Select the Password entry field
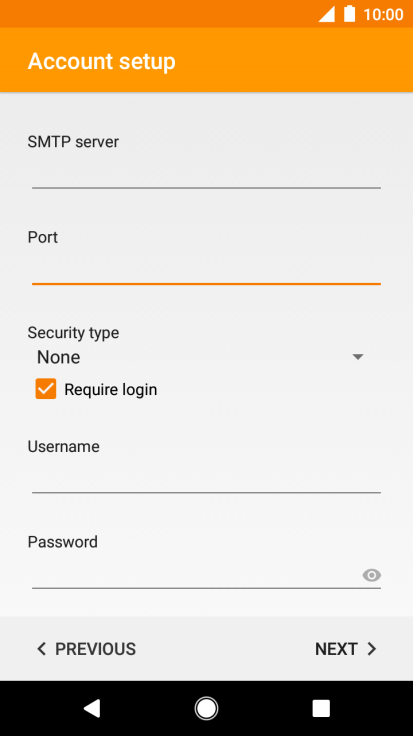 pos(196,574)
